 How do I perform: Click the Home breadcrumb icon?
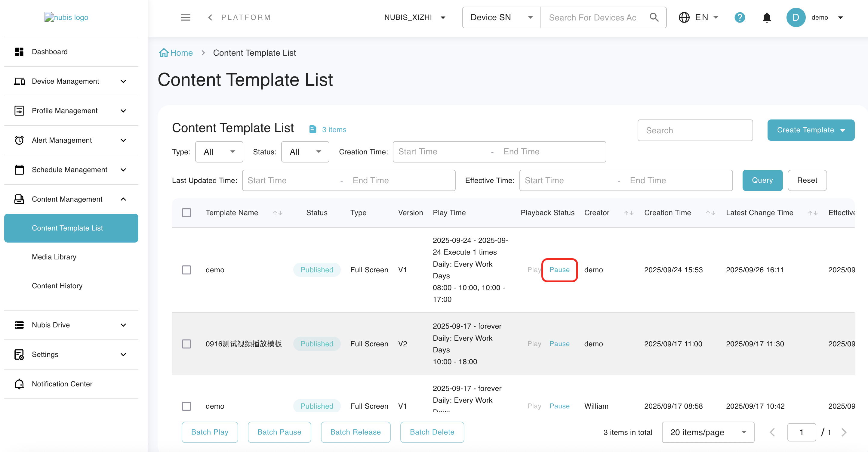tap(164, 53)
